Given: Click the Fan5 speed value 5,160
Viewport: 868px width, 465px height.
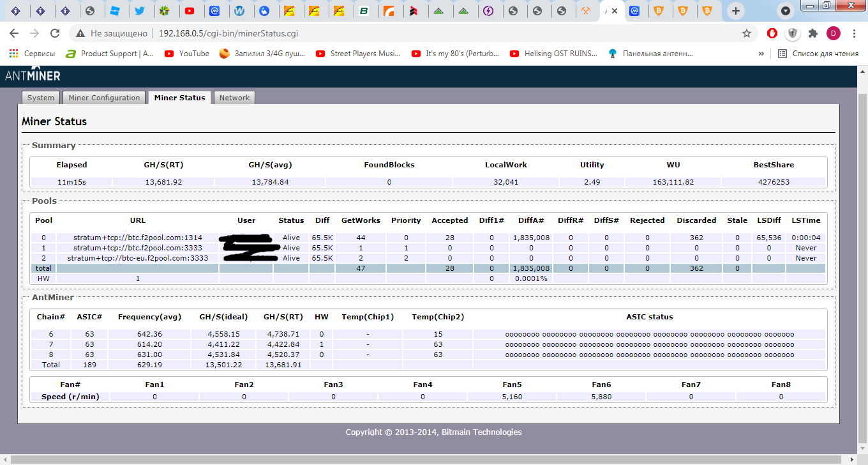Looking at the screenshot, I should 512,397.
